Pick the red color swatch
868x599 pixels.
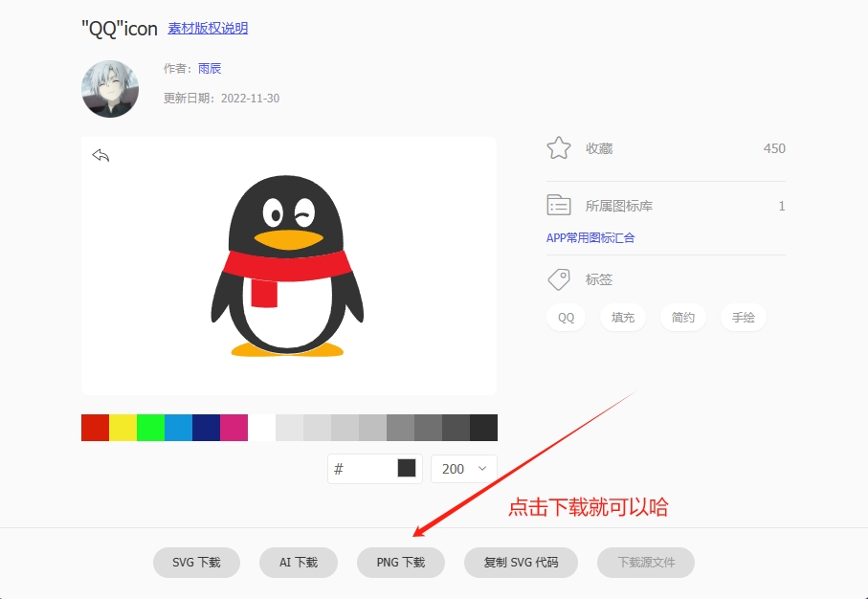(95, 428)
